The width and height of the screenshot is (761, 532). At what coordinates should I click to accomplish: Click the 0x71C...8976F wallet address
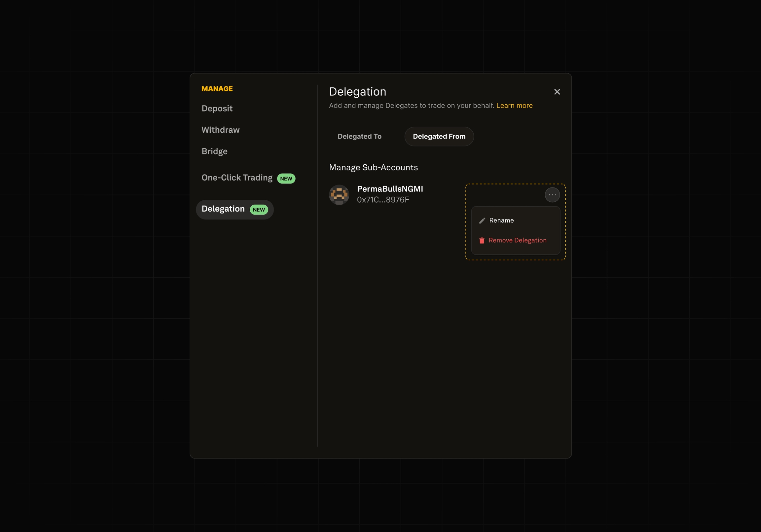(x=383, y=200)
